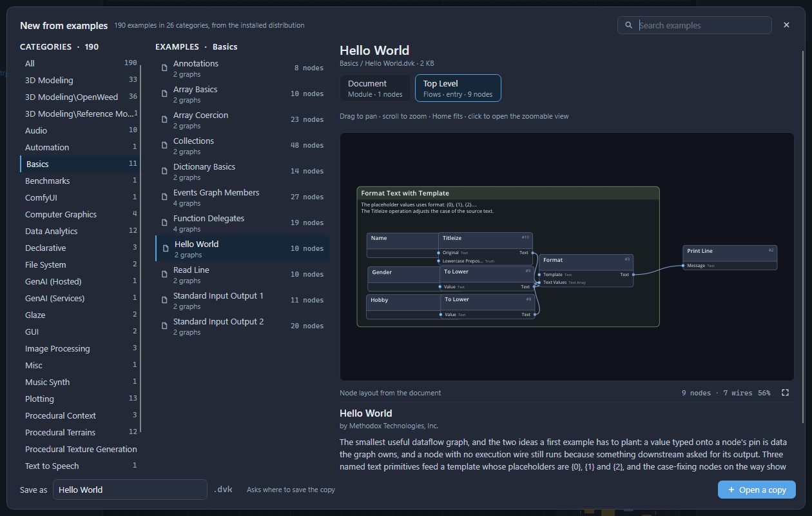Click the file icon beside Function Delegates
The image size is (812, 516).
coord(164,223)
